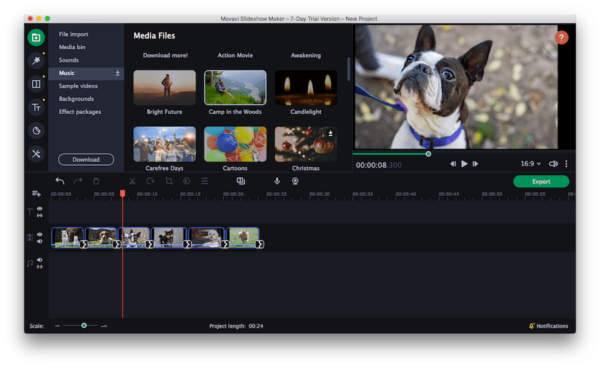Toggle audio track link icon
Image resolution: width=600 pixels, height=368 pixels.
pos(39,267)
